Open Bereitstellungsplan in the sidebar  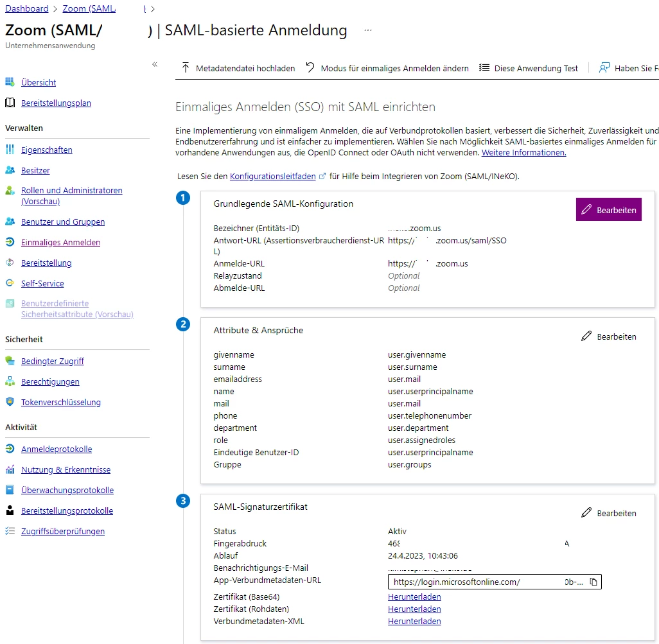pos(56,103)
